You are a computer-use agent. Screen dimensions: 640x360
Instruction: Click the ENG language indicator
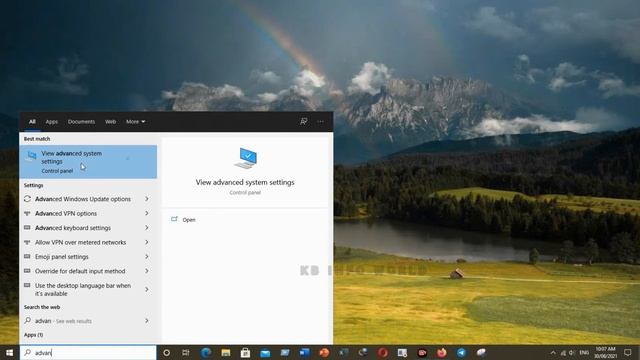(584, 353)
